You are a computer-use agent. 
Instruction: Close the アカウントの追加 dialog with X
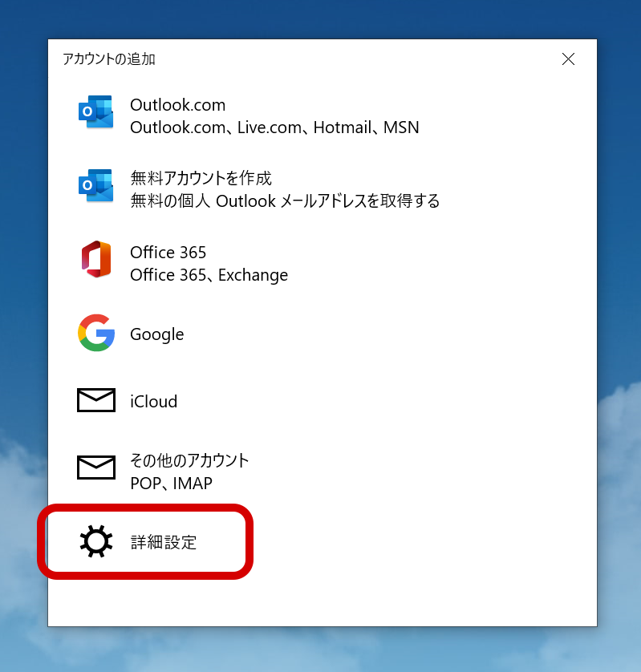coord(568,59)
